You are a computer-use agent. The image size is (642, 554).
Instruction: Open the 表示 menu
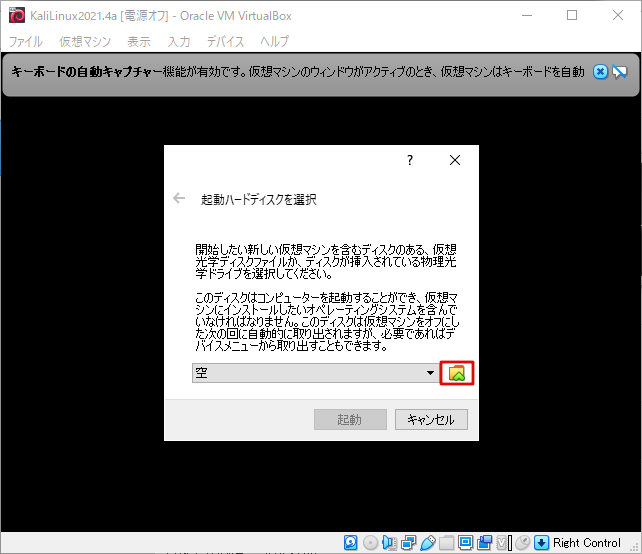pos(139,41)
